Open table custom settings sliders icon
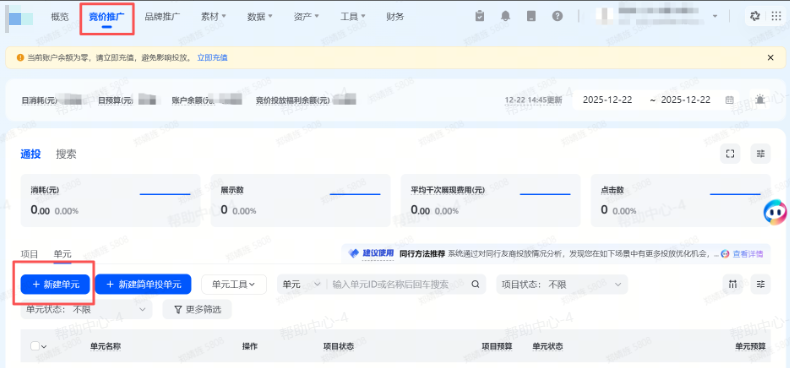This screenshot has height=368, width=790. 760,284
